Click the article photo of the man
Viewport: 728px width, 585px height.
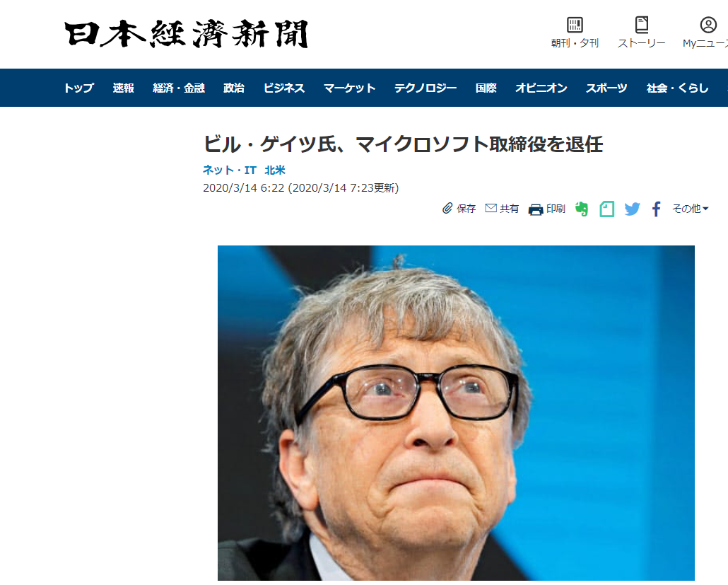click(456, 412)
